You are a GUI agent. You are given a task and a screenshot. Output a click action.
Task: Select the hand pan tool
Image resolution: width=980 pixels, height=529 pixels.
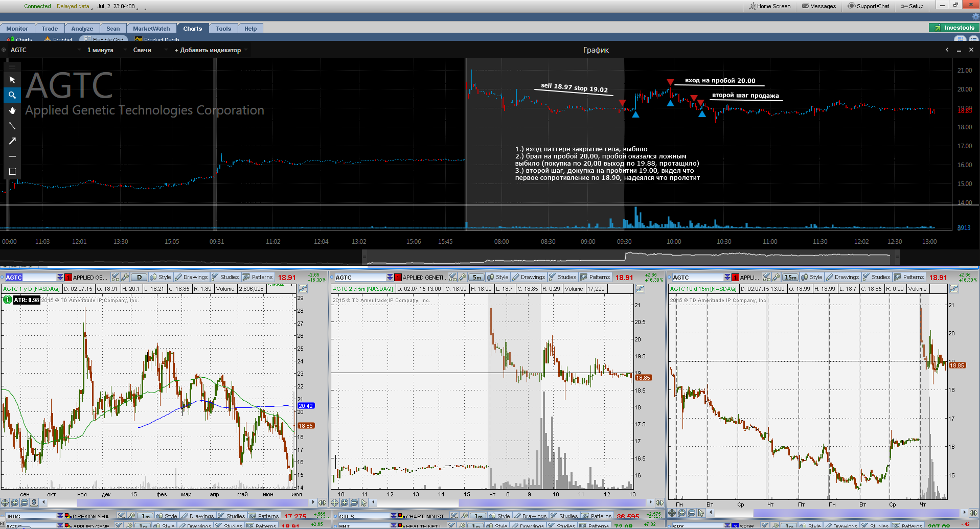[12, 110]
